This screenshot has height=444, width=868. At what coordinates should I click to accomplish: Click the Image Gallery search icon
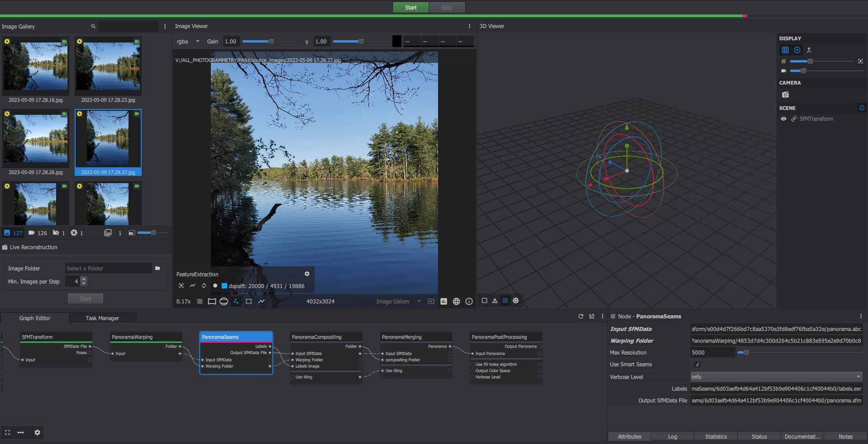click(93, 27)
